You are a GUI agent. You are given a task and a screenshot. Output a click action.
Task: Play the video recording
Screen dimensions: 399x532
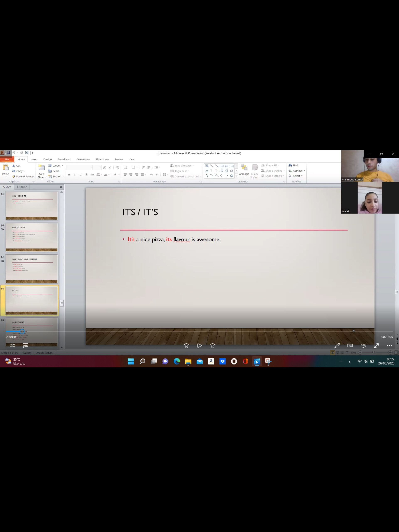pos(199,346)
